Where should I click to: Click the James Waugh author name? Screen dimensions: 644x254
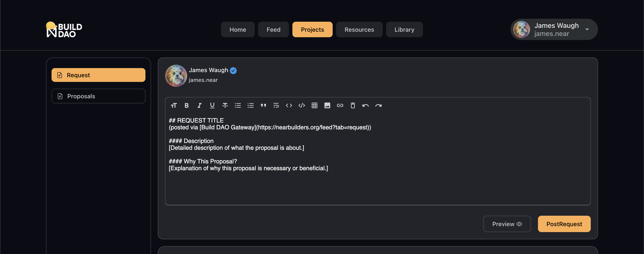tap(208, 70)
